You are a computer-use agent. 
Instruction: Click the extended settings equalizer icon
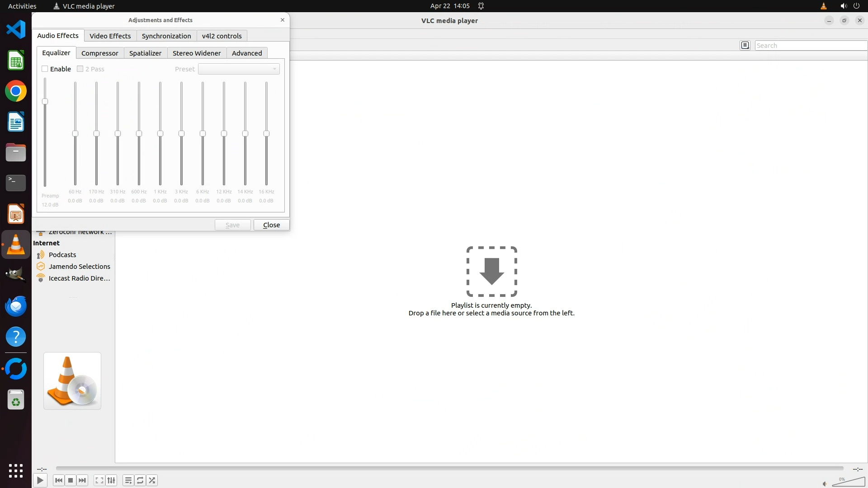click(111, 480)
